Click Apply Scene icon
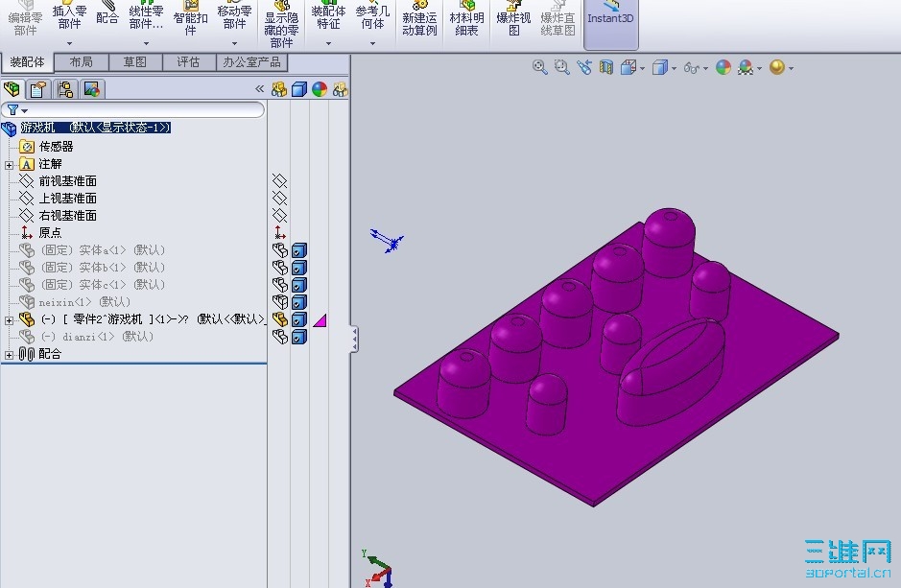The height and width of the screenshot is (588, 901). tap(746, 67)
